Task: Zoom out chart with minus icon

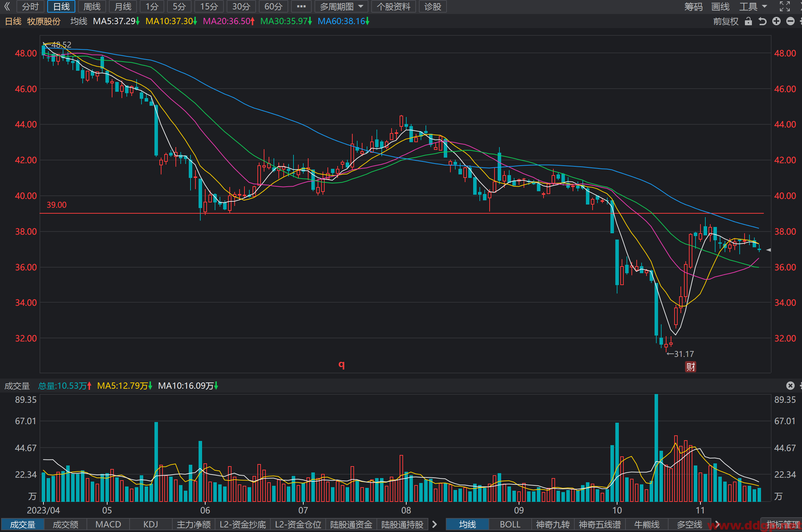Action: click(790, 21)
